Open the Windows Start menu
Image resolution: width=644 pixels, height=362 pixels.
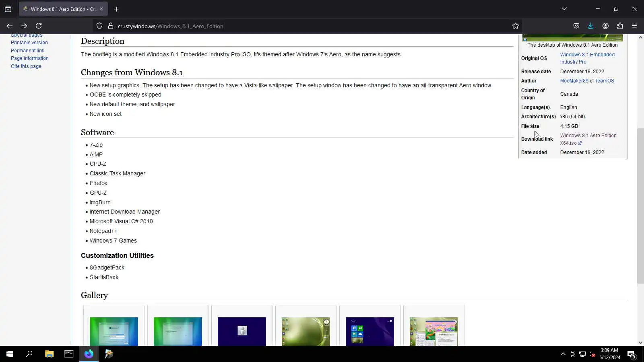10,354
